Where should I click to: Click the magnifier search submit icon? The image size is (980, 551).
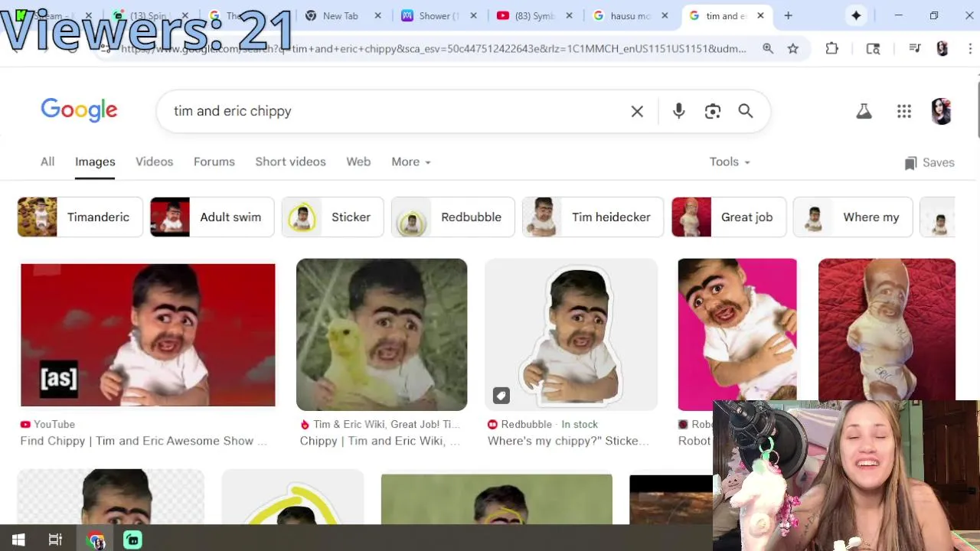[746, 111]
